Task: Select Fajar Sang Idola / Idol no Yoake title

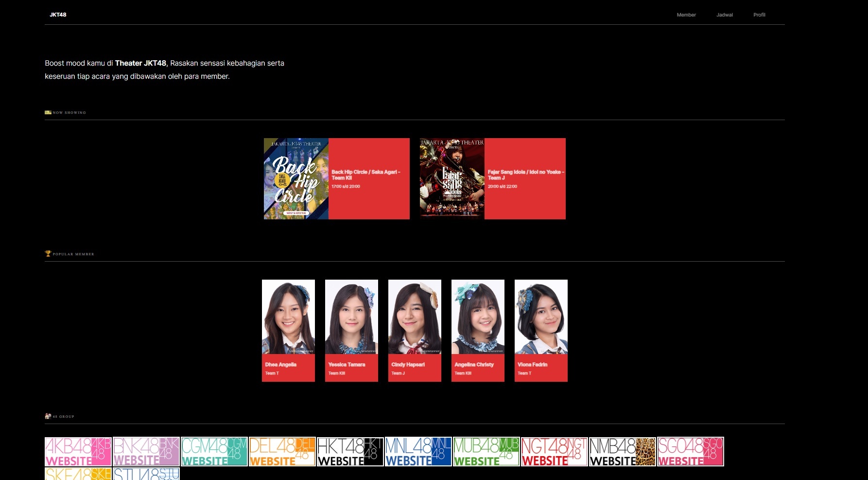Action: [526, 175]
